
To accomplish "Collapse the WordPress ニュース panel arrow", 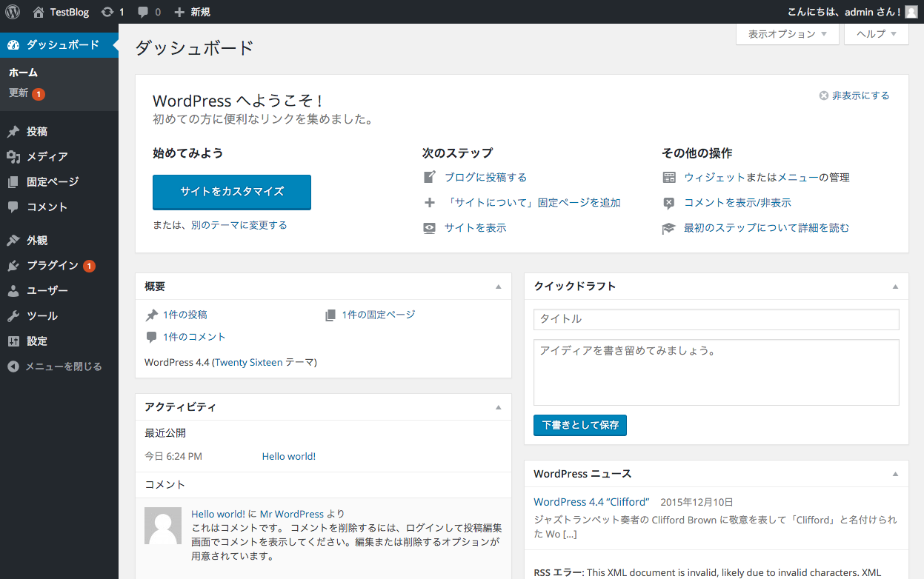I will (x=895, y=474).
